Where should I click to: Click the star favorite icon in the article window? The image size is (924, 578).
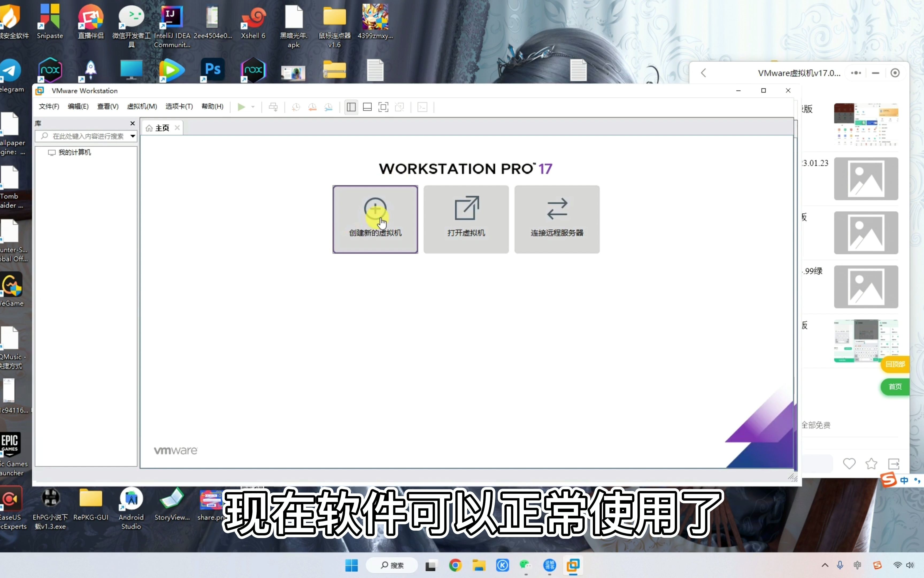pyautogui.click(x=871, y=464)
